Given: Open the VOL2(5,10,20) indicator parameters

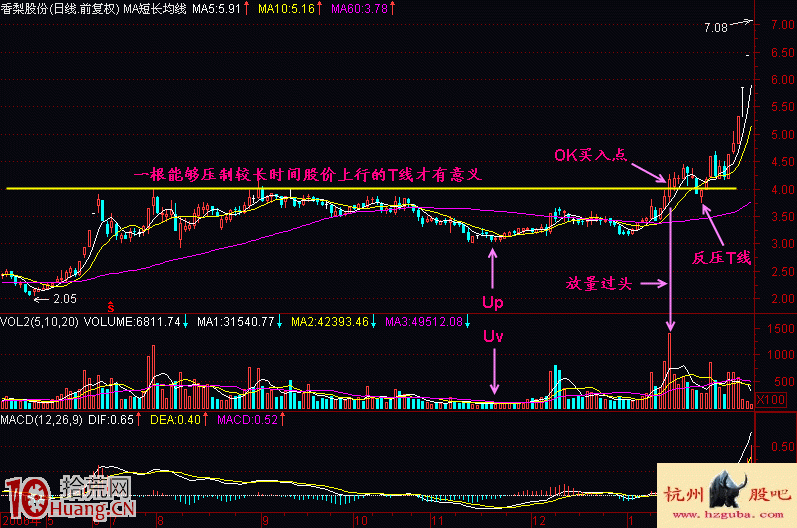Looking at the screenshot, I should [39, 322].
